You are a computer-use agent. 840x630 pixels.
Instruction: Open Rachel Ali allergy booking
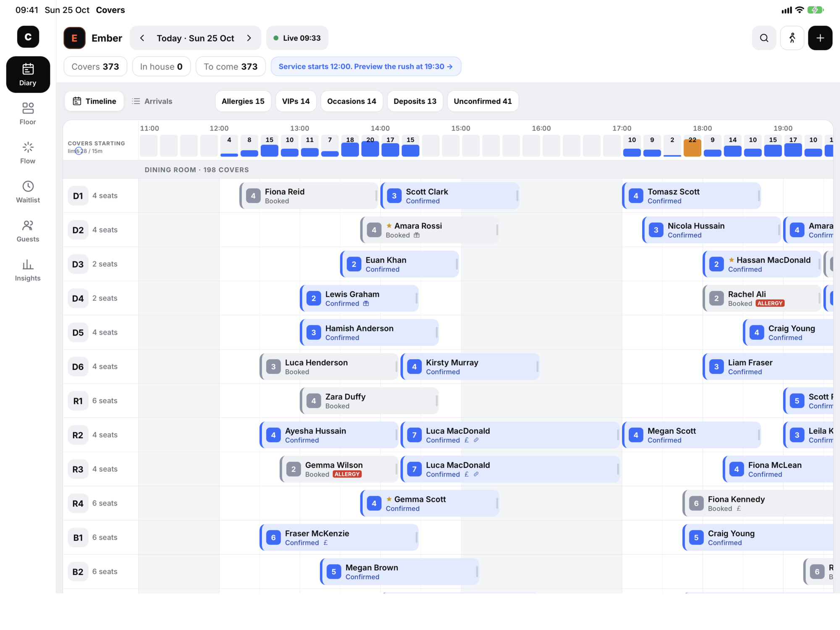click(762, 298)
